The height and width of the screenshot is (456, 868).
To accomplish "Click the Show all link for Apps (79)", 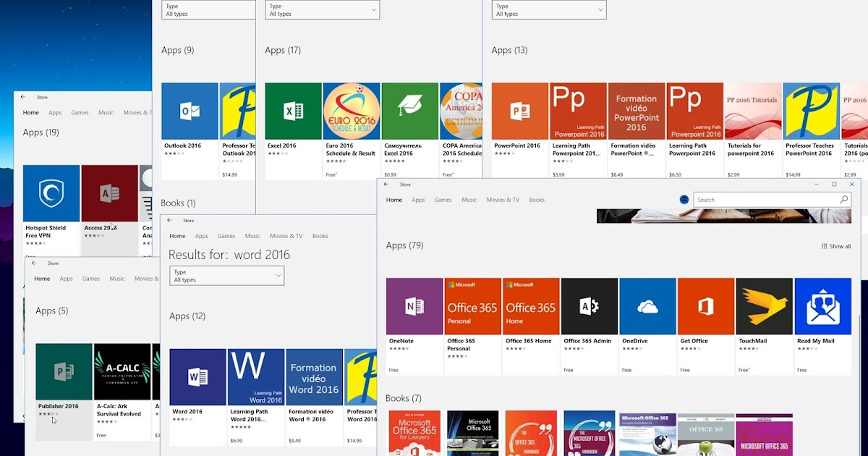I will [x=835, y=246].
